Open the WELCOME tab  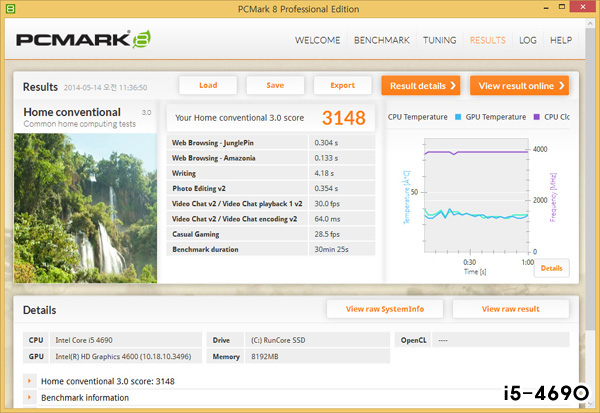[317, 40]
